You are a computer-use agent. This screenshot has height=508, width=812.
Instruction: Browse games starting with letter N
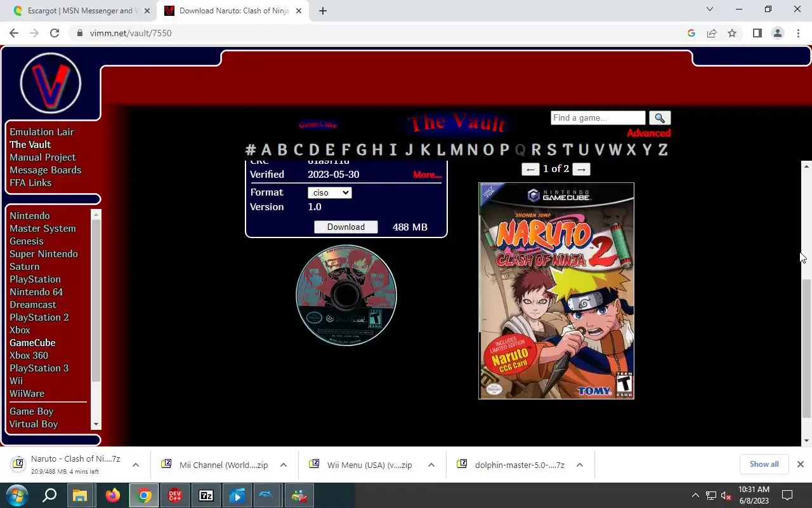(x=473, y=150)
